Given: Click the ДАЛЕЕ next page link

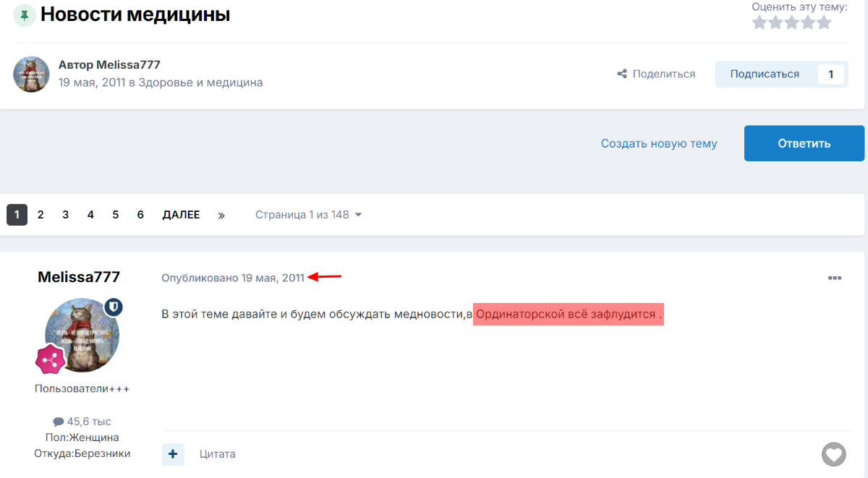Looking at the screenshot, I should [x=181, y=215].
